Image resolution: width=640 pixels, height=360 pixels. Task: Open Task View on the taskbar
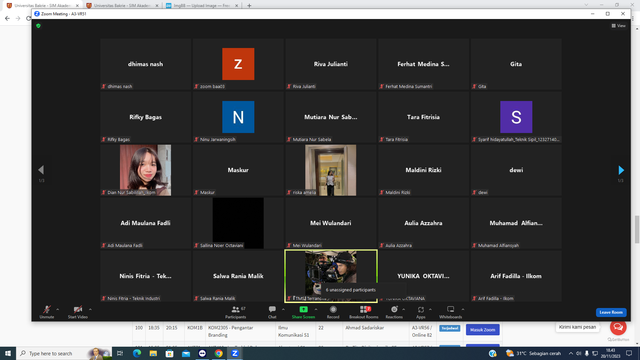click(x=120, y=353)
